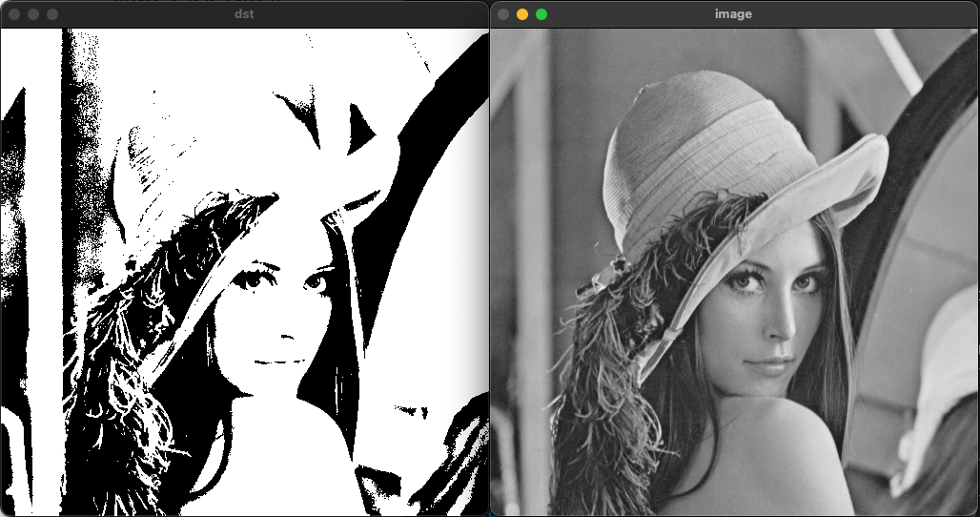The image size is (980, 517).
Task: Click the "dst" window title text
Action: (x=244, y=14)
